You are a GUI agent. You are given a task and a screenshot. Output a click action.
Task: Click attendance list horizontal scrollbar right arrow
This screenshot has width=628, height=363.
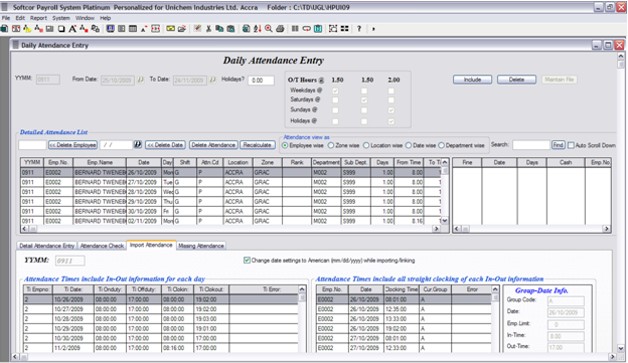(436, 229)
